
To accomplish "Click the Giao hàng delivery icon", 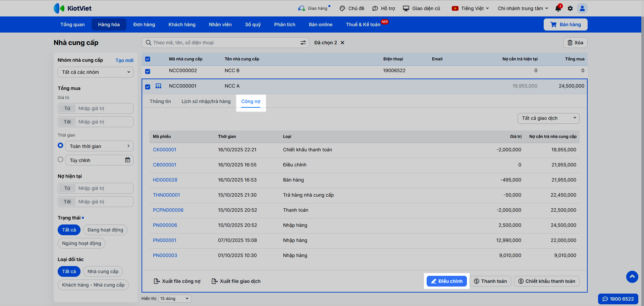I will click(301, 8).
